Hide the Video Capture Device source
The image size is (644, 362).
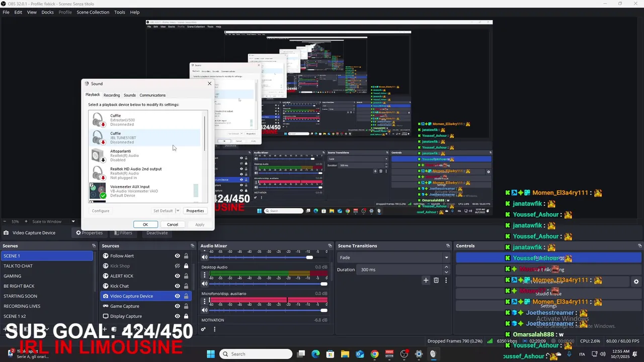177,296
